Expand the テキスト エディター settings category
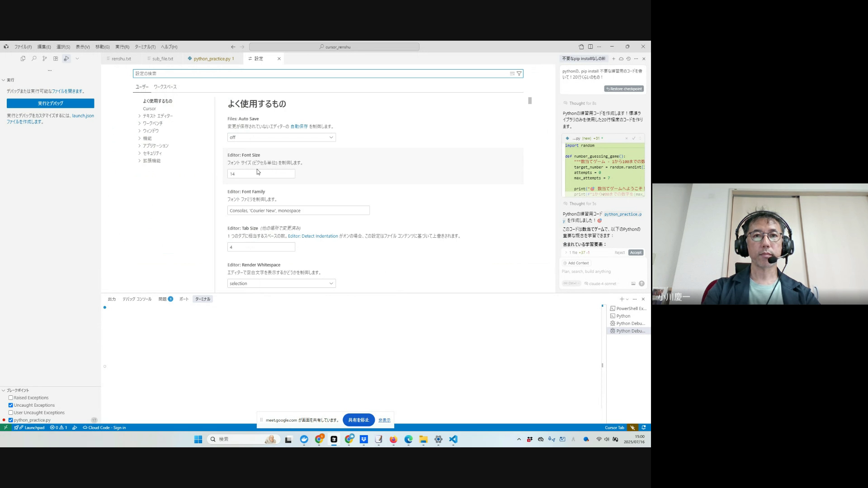 pos(157,116)
